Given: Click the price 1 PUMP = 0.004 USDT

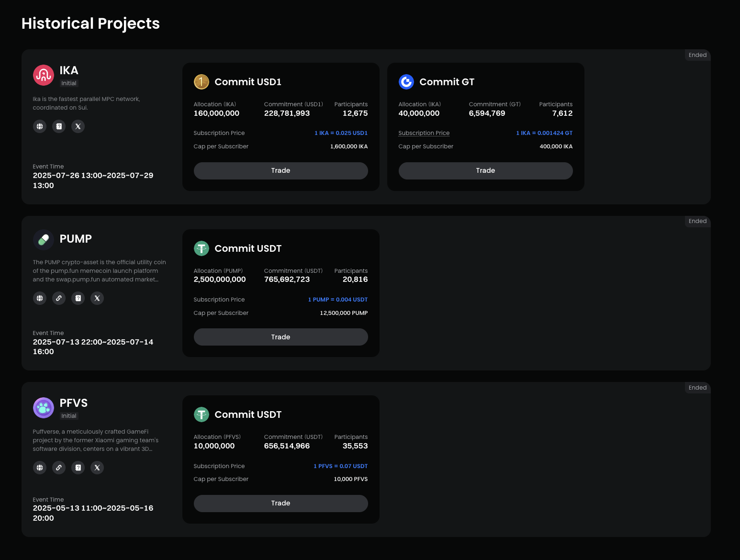Looking at the screenshot, I should [338, 300].
